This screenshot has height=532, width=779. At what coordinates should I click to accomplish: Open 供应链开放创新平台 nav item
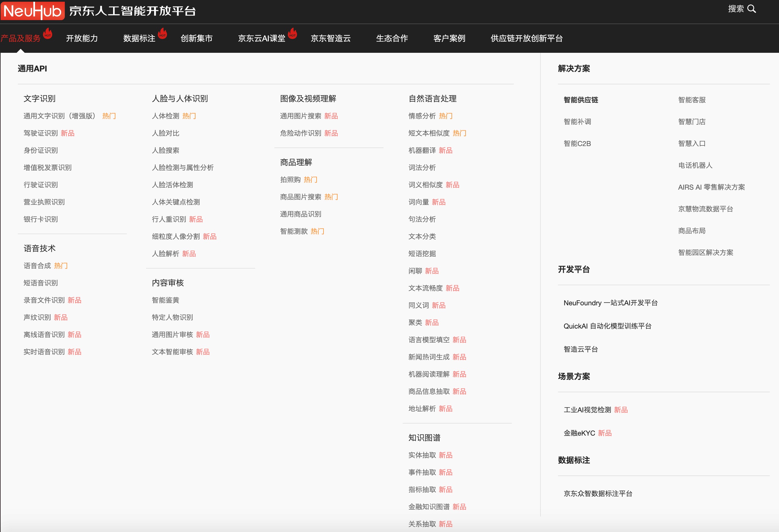(527, 38)
